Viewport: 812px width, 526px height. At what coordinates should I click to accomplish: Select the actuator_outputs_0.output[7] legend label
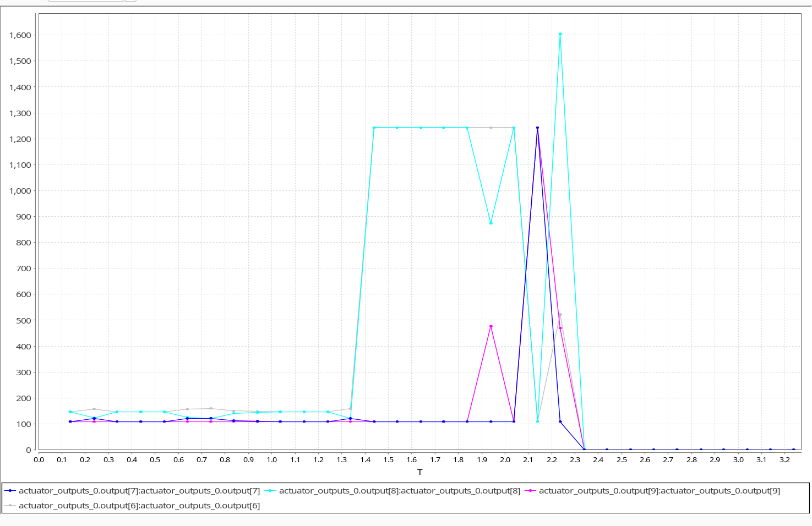(139, 491)
